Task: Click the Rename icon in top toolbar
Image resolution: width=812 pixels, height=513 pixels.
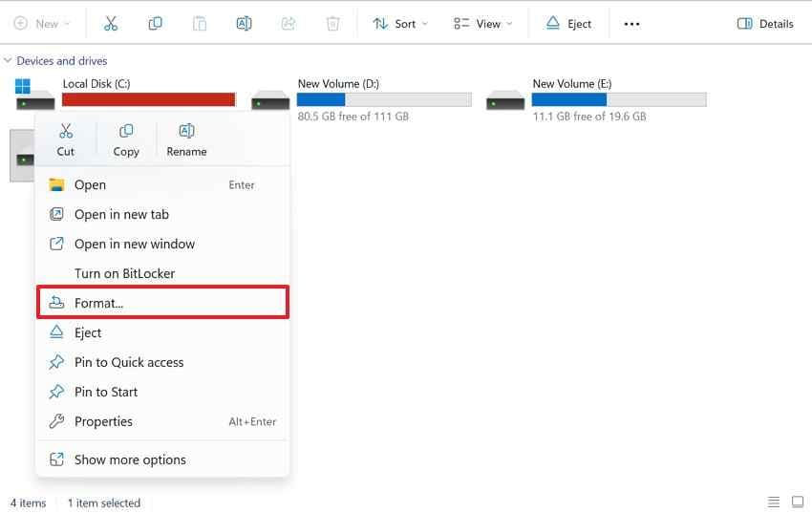Action: (244, 24)
